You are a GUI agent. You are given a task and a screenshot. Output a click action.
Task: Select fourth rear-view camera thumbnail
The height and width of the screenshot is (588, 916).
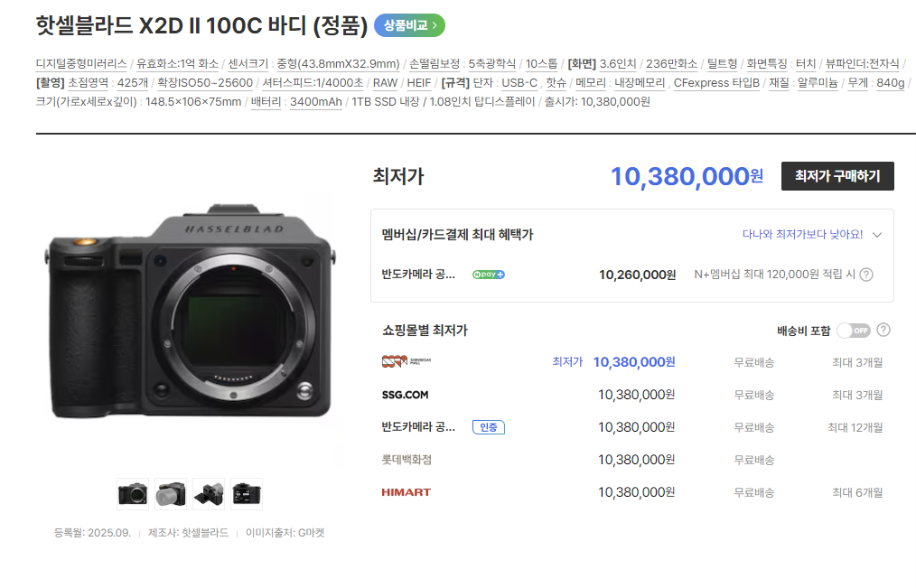(x=247, y=494)
